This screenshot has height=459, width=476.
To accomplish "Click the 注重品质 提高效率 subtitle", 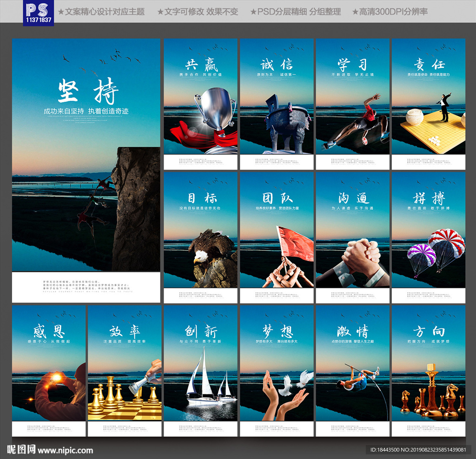I will click(x=125, y=341).
